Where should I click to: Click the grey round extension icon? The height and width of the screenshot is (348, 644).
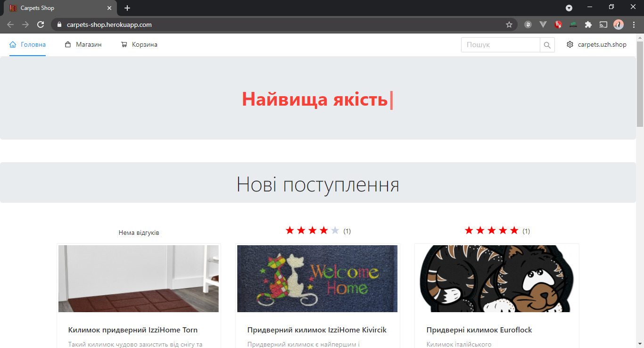[x=528, y=25]
